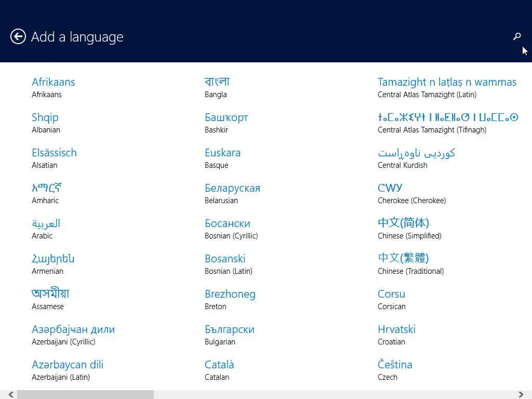The height and width of the screenshot is (399, 532).
Task: Choose Bosanski, Bosnian (Latin)
Action: point(229,264)
